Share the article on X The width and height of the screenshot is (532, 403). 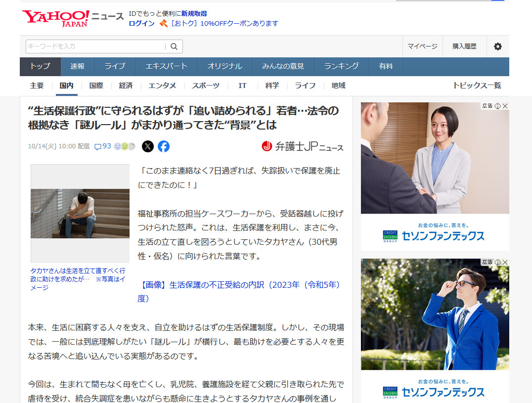[148, 146]
